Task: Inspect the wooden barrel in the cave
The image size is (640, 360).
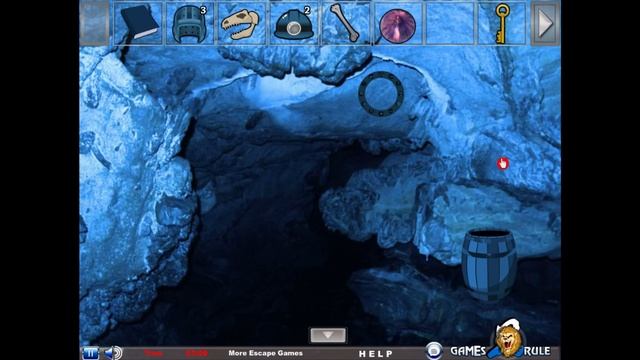Action: [x=489, y=264]
